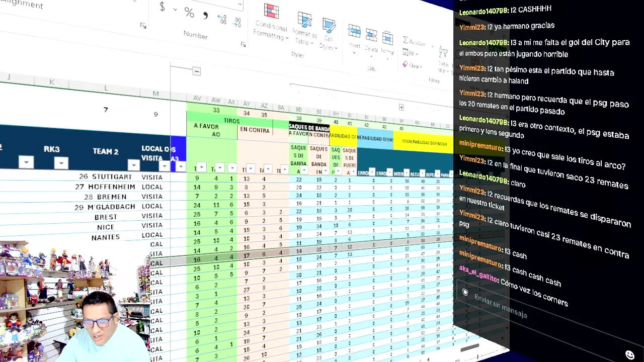Image resolution: width=644 pixels, height=362 pixels.
Task: Click the Decrease Decimal icon
Action: [236, 22]
